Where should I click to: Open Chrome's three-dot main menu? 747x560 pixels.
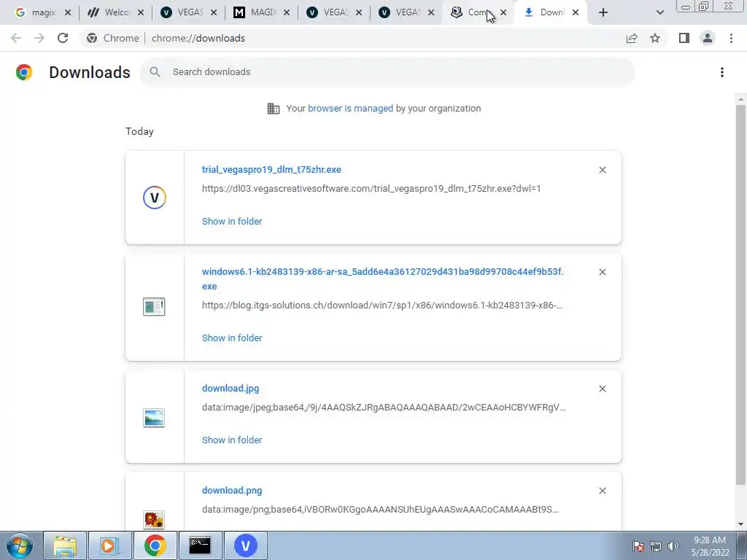coord(731,38)
